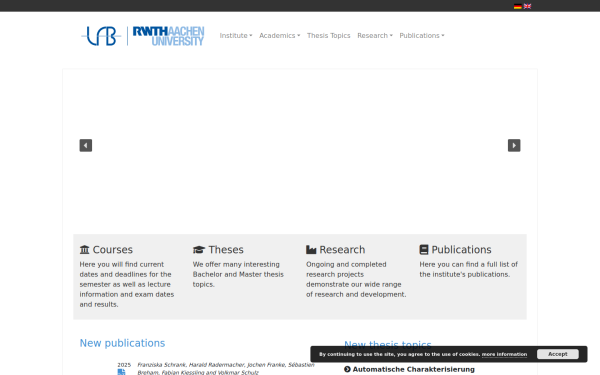Go to next carousel slide
Image resolution: width=600 pixels, height=375 pixels.
514,145
